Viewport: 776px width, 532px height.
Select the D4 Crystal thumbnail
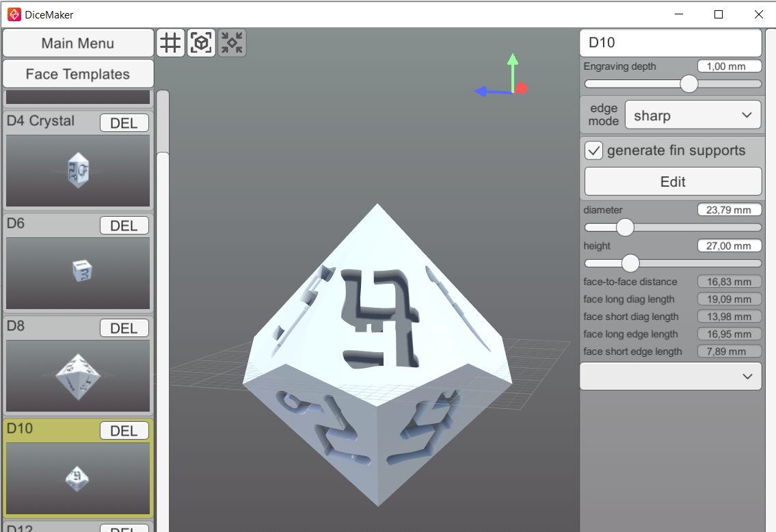pos(78,170)
